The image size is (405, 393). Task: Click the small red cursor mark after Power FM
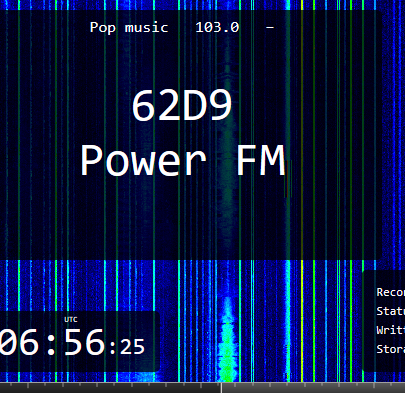point(288,179)
